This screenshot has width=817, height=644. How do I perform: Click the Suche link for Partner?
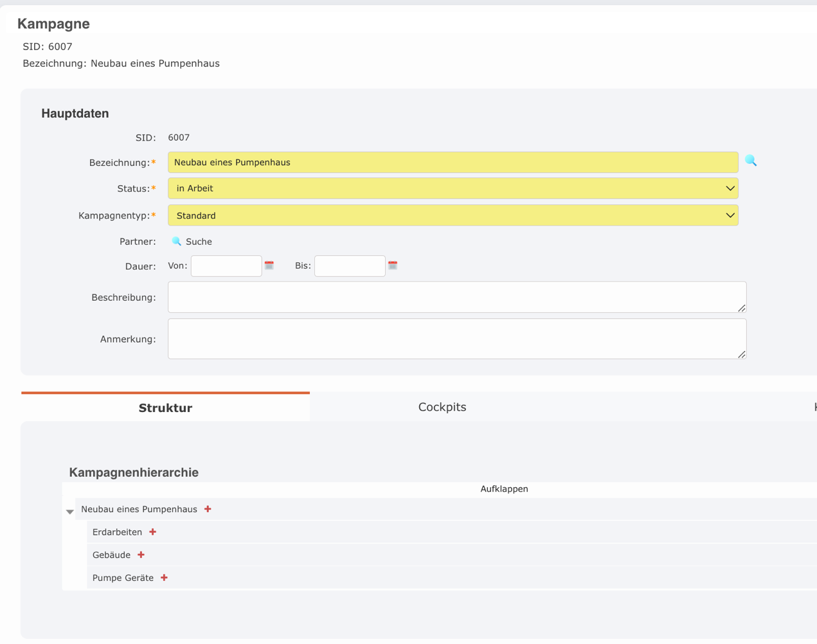(199, 242)
